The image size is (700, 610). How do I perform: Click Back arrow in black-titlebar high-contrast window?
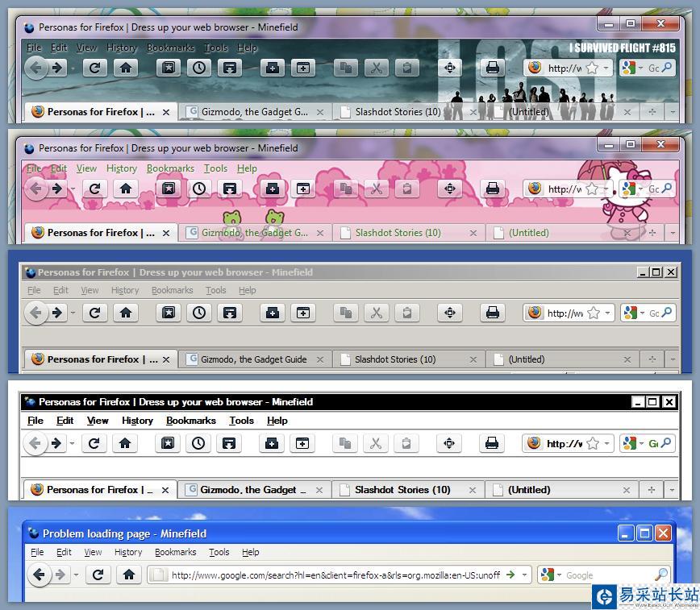(35, 443)
